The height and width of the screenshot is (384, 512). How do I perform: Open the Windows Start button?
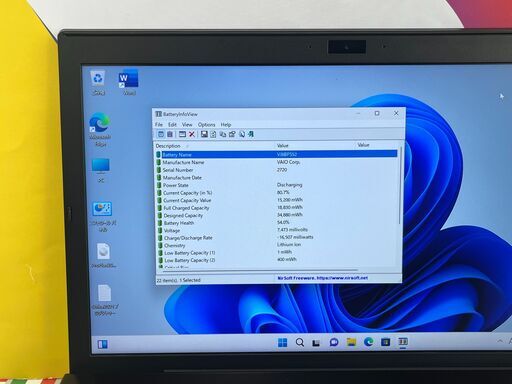coord(282,342)
